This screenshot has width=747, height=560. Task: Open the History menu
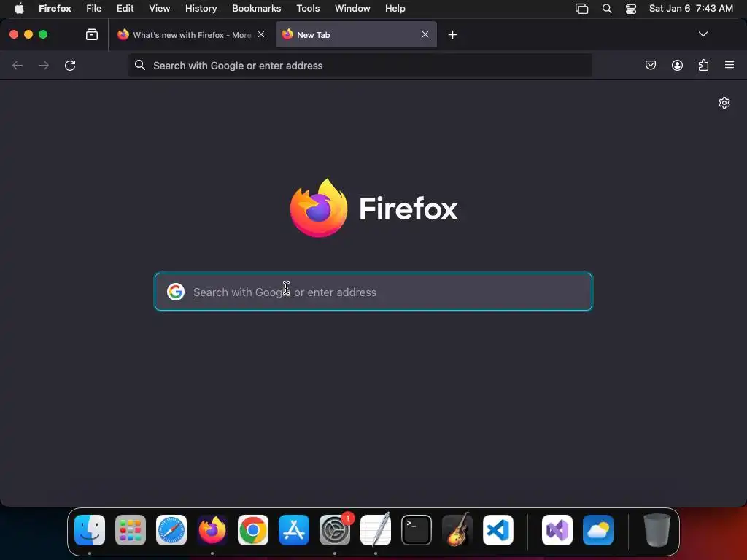pos(201,8)
